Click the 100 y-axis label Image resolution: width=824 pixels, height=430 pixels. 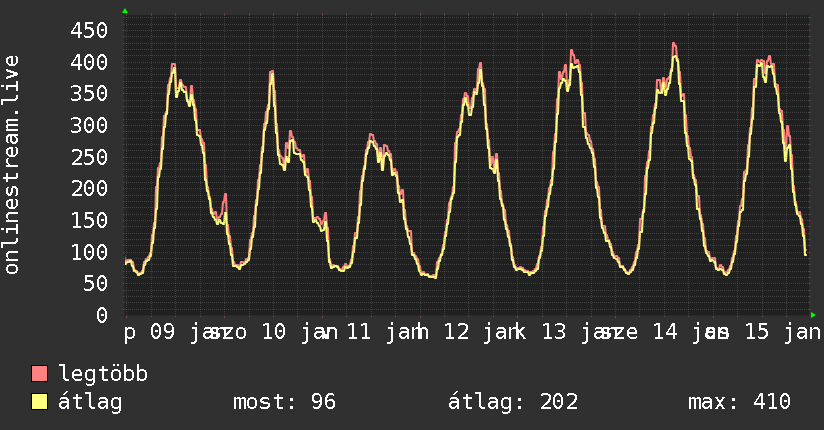tap(89, 252)
